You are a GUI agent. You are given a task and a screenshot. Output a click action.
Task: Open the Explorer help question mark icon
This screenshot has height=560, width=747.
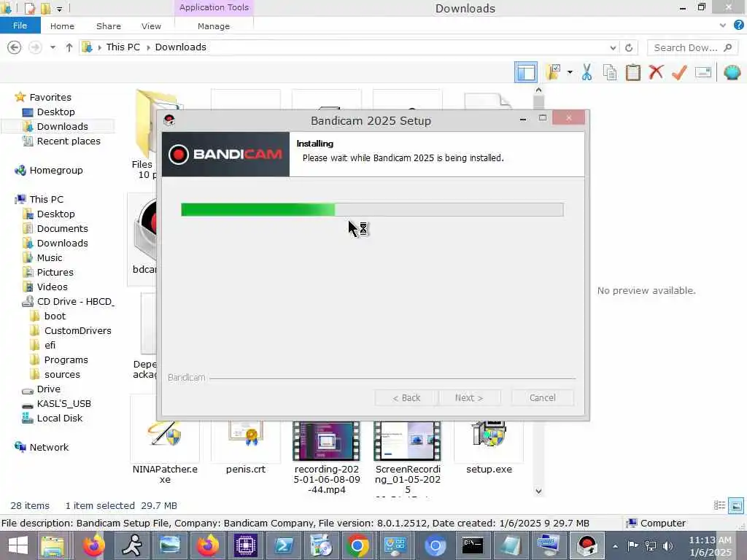pos(739,26)
